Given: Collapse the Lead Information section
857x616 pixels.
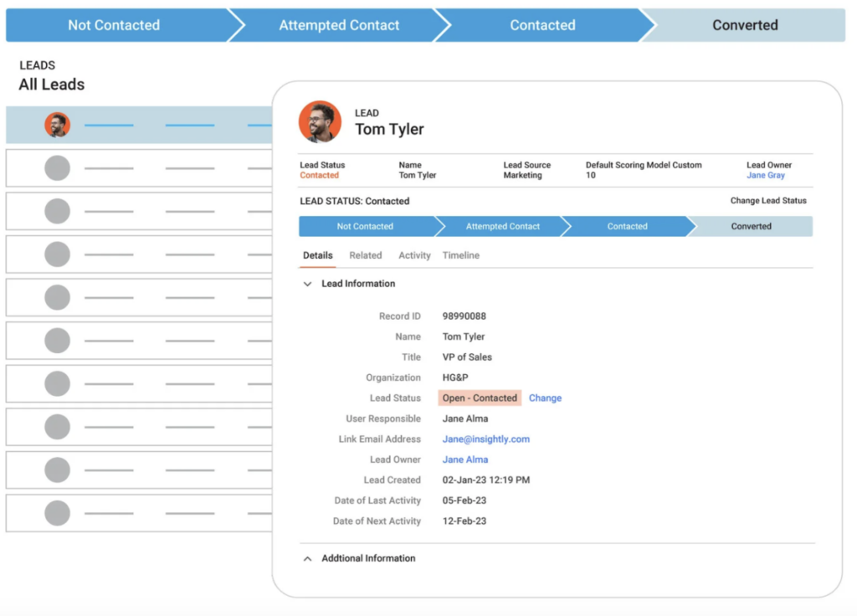Looking at the screenshot, I should click(x=307, y=285).
